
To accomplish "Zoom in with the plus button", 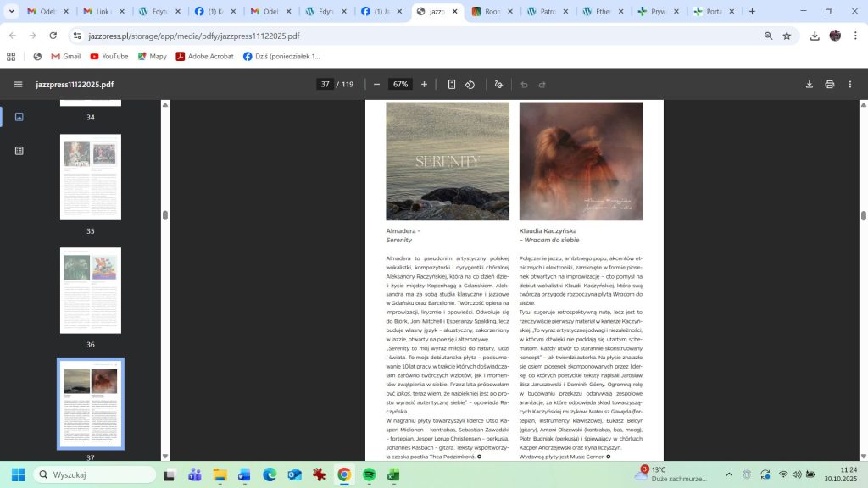I will coord(424,85).
